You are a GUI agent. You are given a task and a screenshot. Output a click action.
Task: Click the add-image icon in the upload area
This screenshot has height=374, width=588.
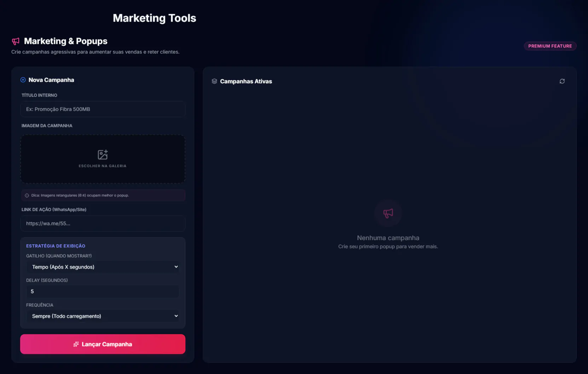point(103,155)
